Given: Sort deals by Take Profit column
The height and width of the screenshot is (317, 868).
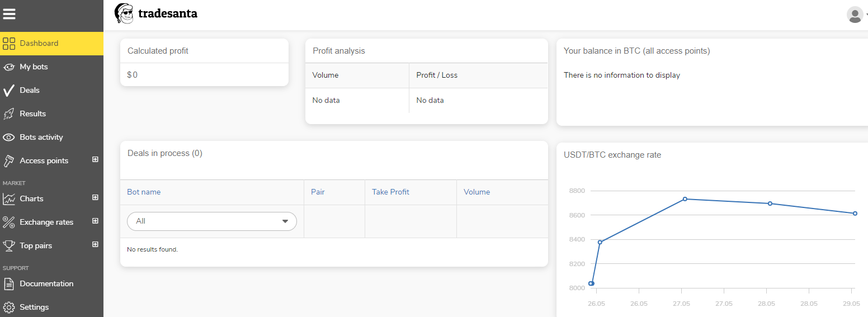Looking at the screenshot, I should point(390,192).
